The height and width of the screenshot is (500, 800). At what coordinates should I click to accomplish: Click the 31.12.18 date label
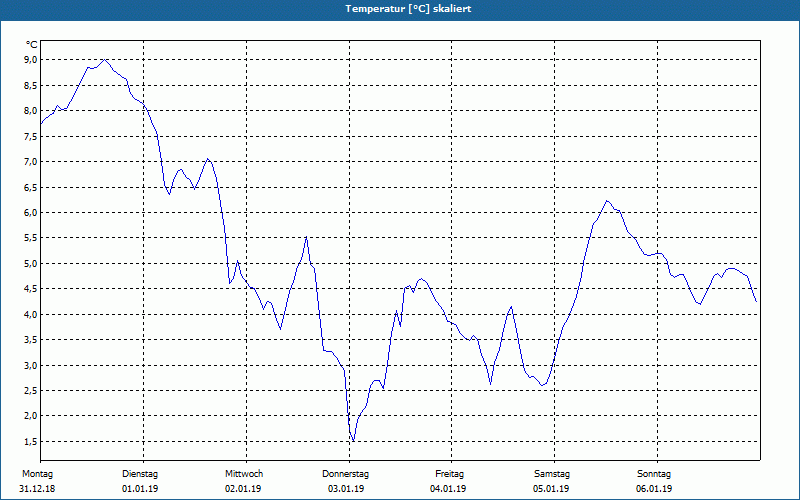point(37,489)
